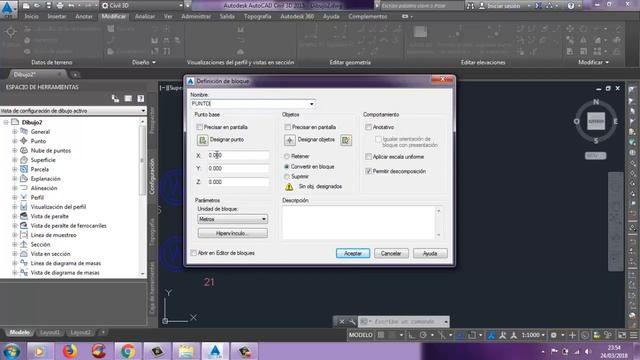Open quick select icon beside Designar objetos

pyautogui.click(x=346, y=140)
